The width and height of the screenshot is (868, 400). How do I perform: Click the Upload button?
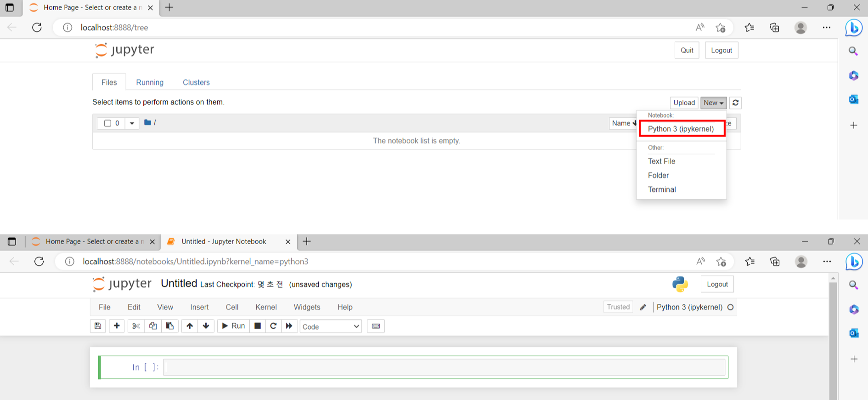(684, 103)
